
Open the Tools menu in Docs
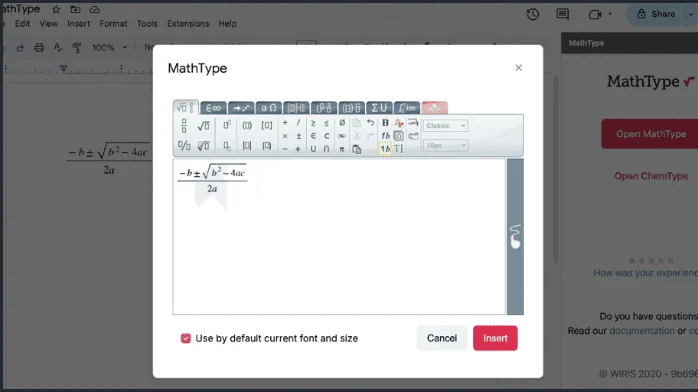(x=147, y=24)
